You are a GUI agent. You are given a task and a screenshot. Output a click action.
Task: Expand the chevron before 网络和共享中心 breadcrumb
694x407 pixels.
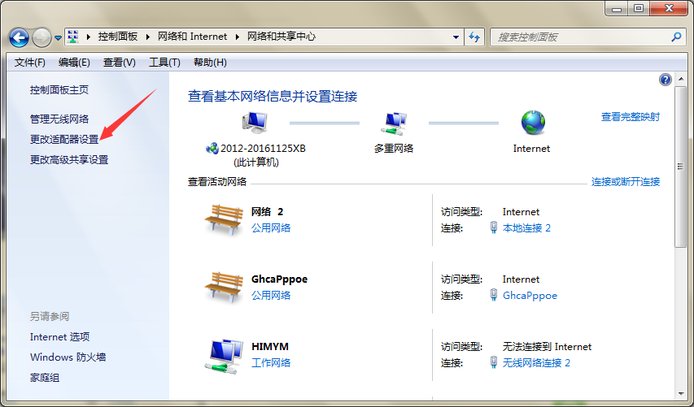coord(237,37)
